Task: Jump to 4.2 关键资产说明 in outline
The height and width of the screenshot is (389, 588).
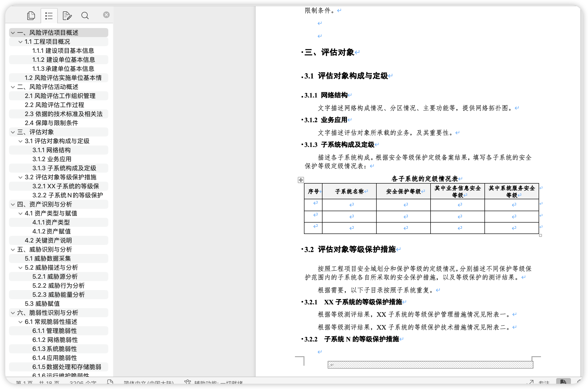Action: tap(48, 240)
